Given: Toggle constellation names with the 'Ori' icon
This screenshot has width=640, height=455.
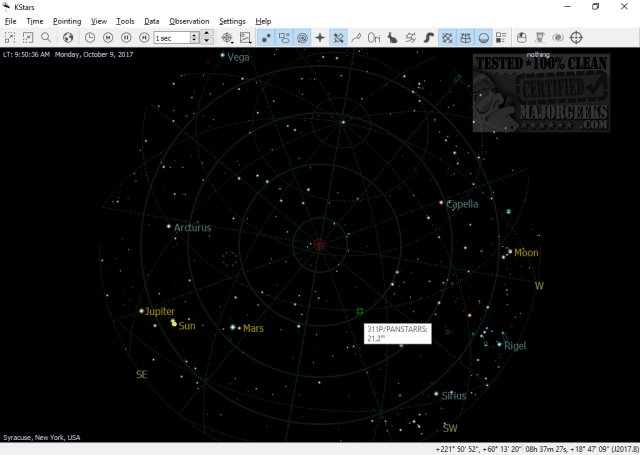Looking at the screenshot, I should coord(374,38).
